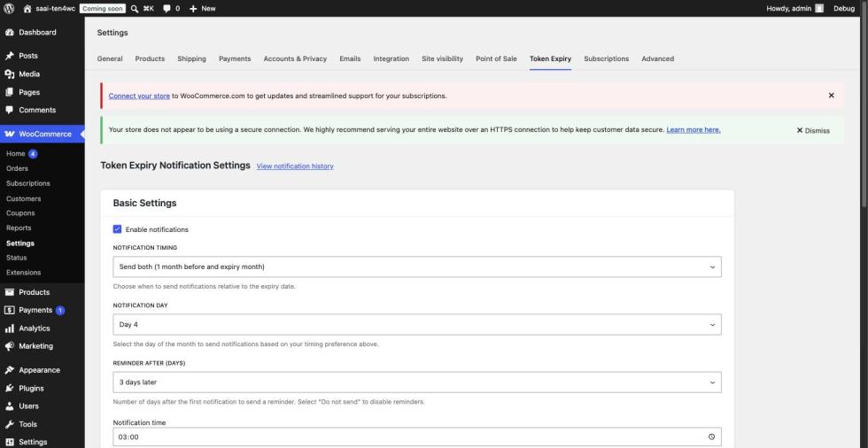Open the Extensions submenu item
The image size is (868, 448).
click(x=23, y=273)
